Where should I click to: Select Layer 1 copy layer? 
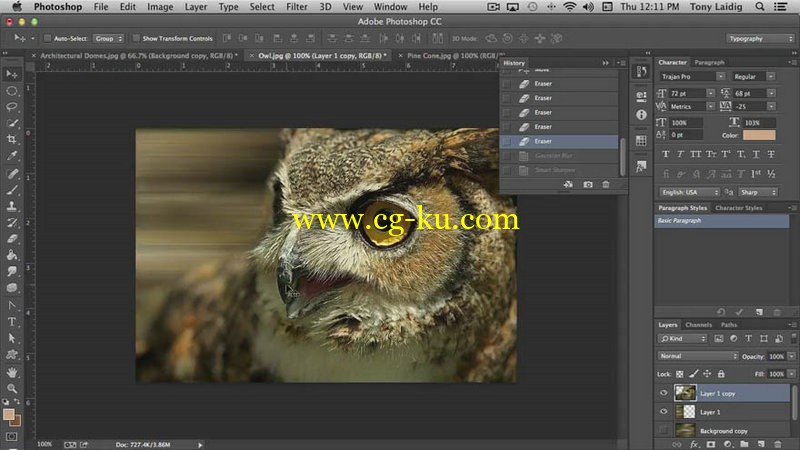pos(731,393)
